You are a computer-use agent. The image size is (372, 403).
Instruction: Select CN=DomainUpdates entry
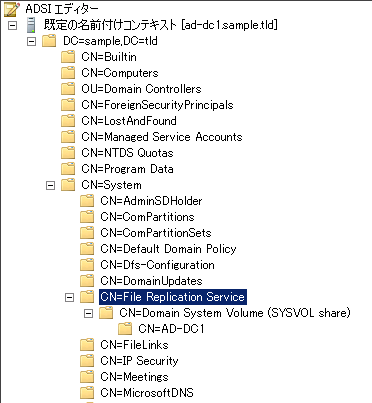(x=151, y=281)
